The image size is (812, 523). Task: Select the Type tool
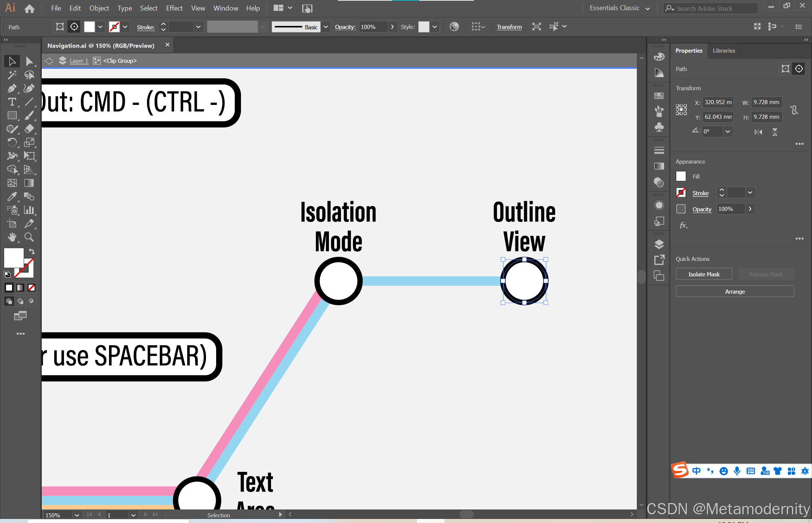(x=12, y=102)
